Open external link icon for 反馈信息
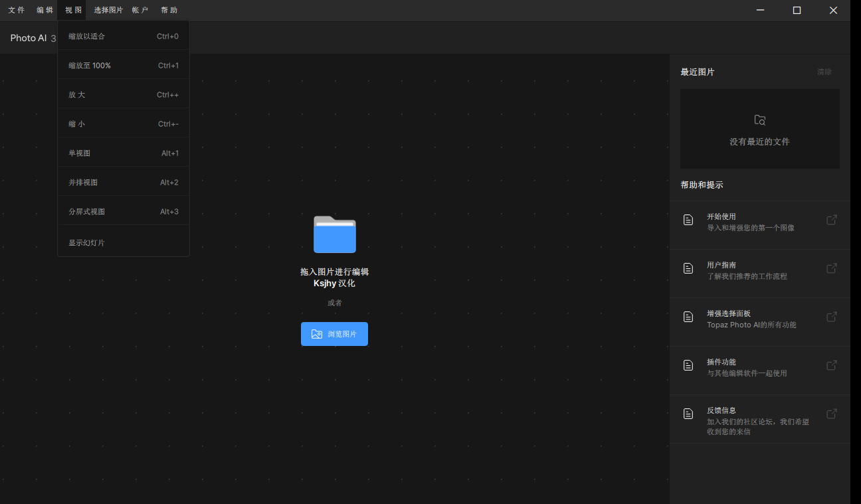Viewport: 861px width, 504px height. (x=831, y=414)
